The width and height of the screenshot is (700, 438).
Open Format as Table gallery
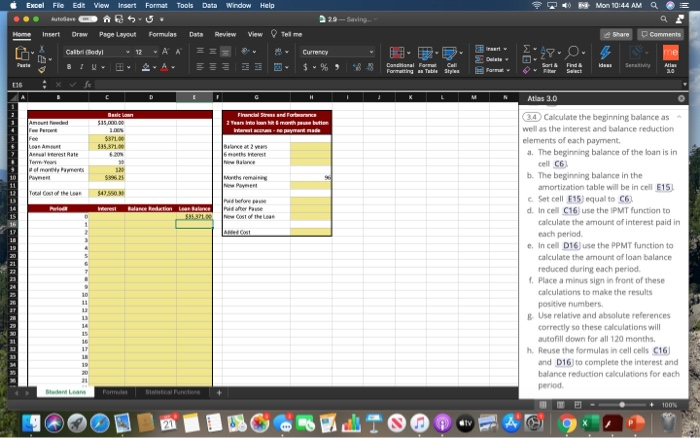427,59
